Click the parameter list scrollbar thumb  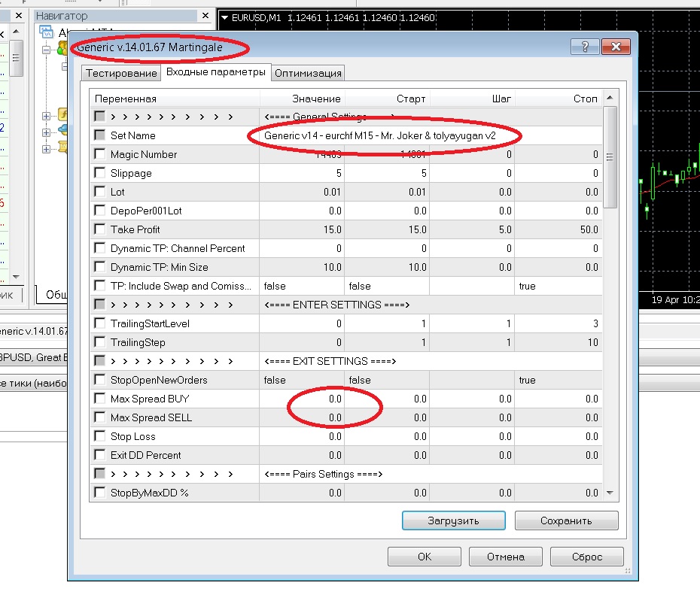pos(610,157)
